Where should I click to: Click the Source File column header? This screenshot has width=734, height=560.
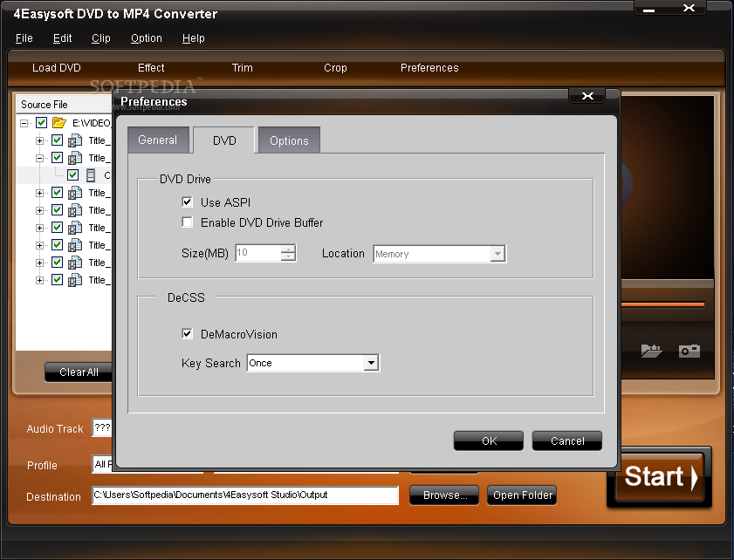(64, 105)
